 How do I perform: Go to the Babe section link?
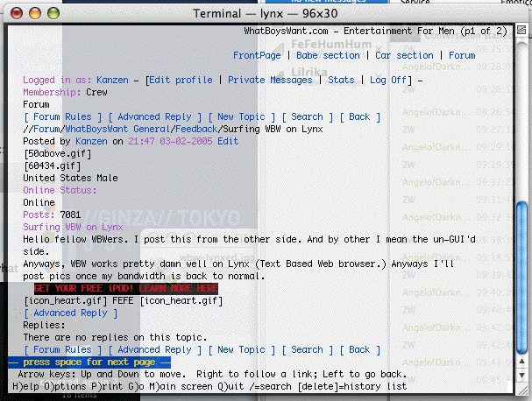[328, 55]
